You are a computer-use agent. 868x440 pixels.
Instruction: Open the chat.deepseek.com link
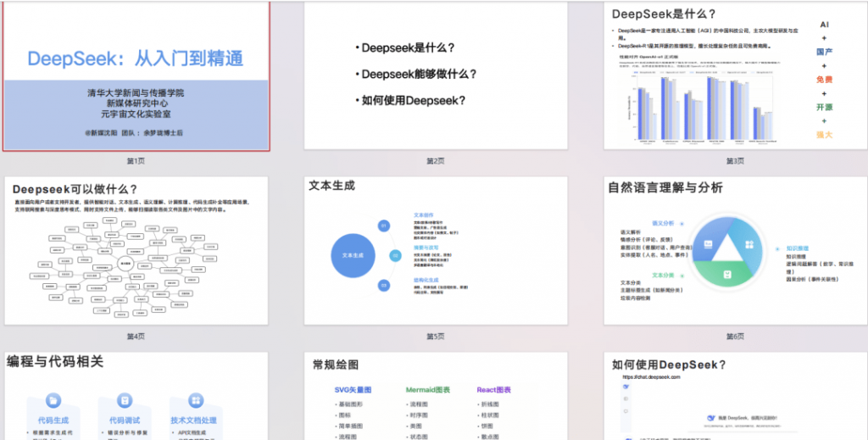[652, 376]
